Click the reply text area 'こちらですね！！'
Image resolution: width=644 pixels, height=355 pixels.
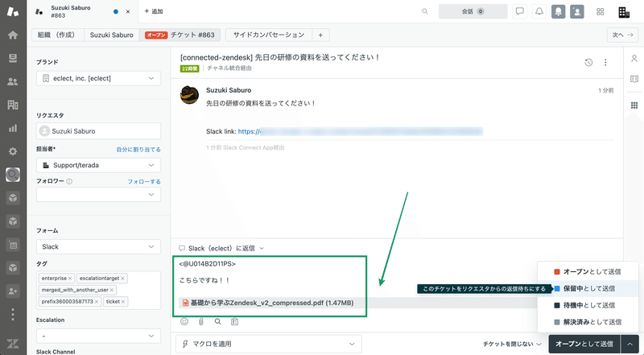point(204,280)
